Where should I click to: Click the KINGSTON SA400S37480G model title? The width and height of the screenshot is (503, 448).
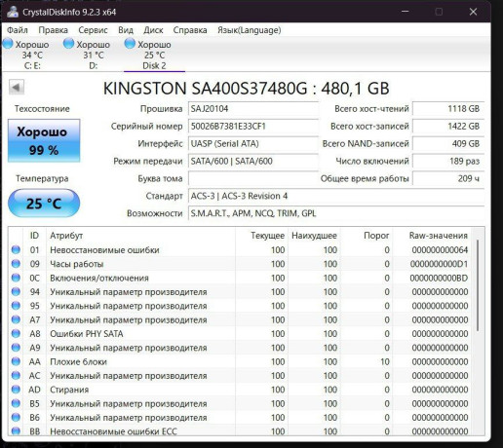tap(246, 89)
